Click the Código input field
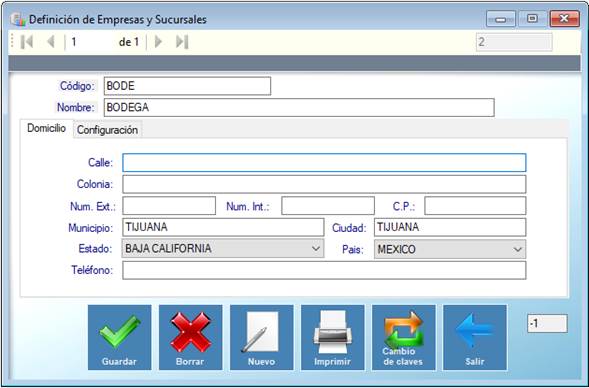This screenshot has height=388, width=589. tap(187, 86)
